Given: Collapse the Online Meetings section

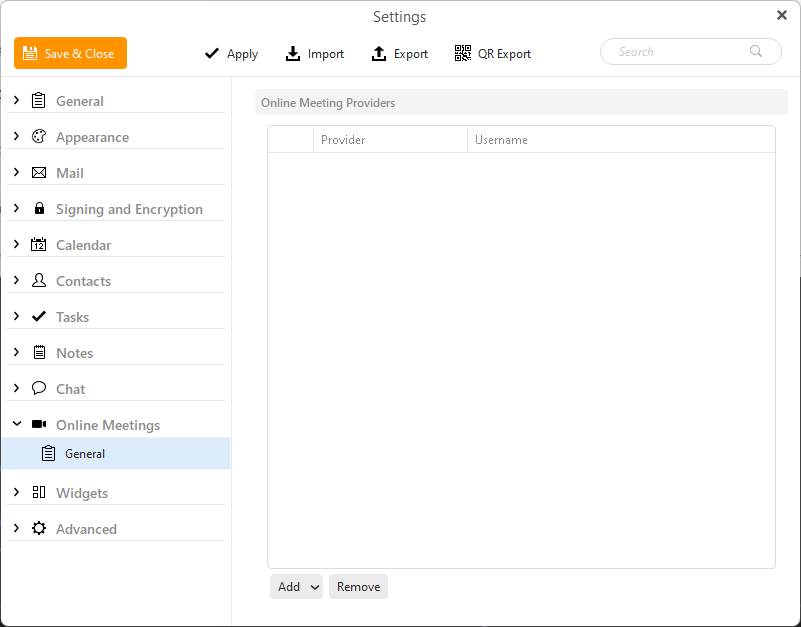Looking at the screenshot, I should click(x=17, y=424).
